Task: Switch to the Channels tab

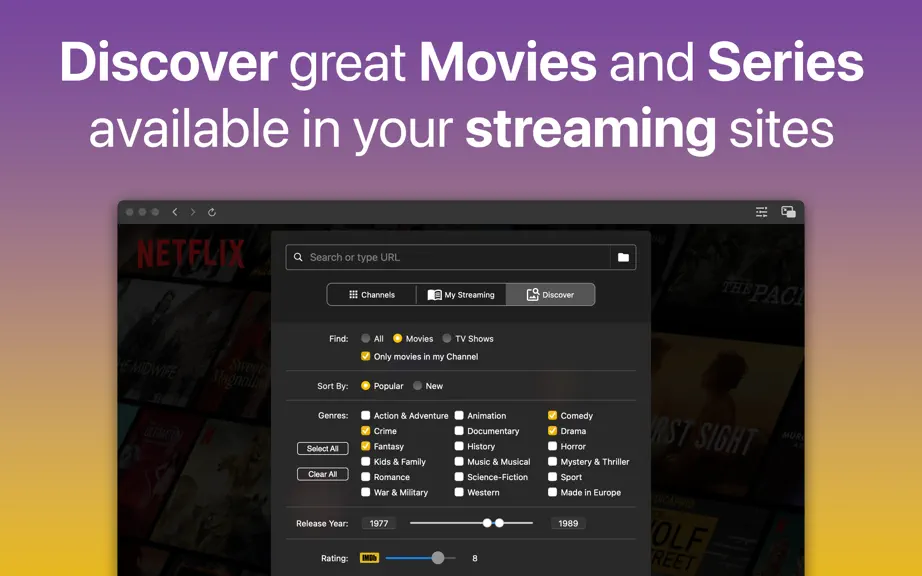Action: pyautogui.click(x=372, y=294)
